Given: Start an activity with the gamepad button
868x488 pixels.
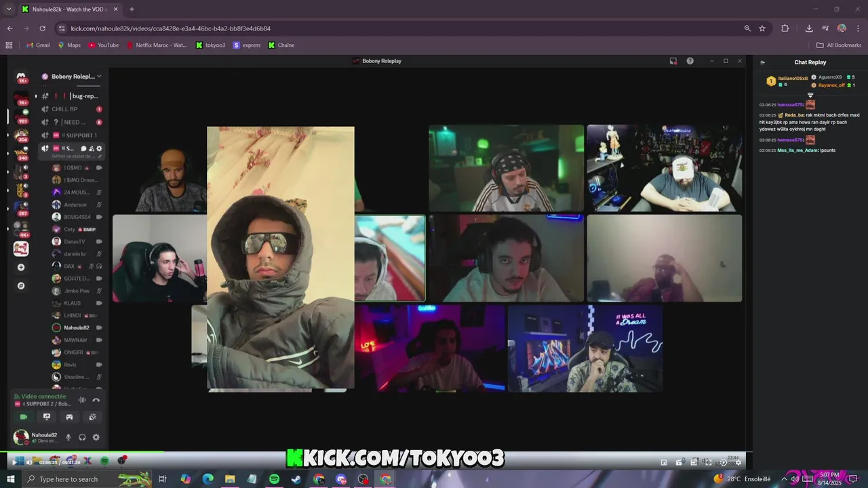Looking at the screenshot, I should tap(69, 417).
